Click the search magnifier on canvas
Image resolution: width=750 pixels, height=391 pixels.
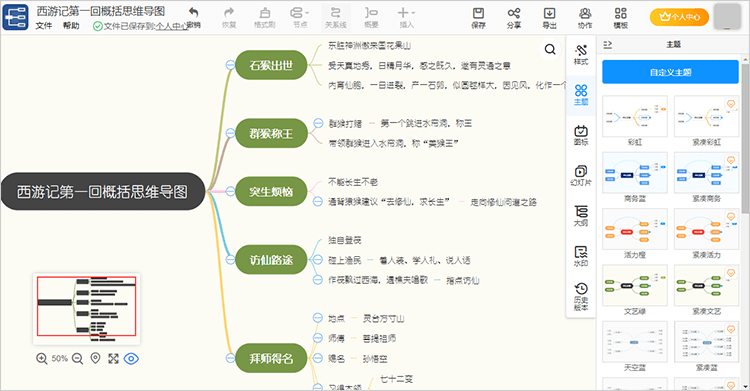click(550, 49)
